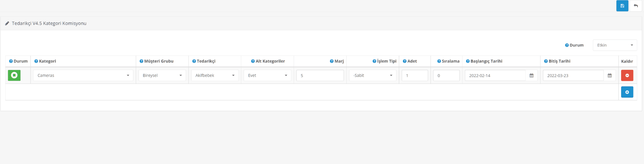The width and height of the screenshot is (644, 164).
Task: Open the Etkin status dropdown
Action: [615, 45]
